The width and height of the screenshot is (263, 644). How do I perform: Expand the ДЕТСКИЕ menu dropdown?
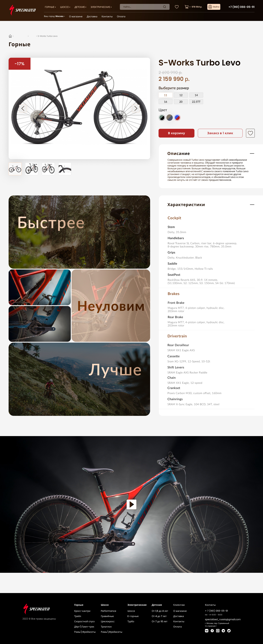[80, 7]
